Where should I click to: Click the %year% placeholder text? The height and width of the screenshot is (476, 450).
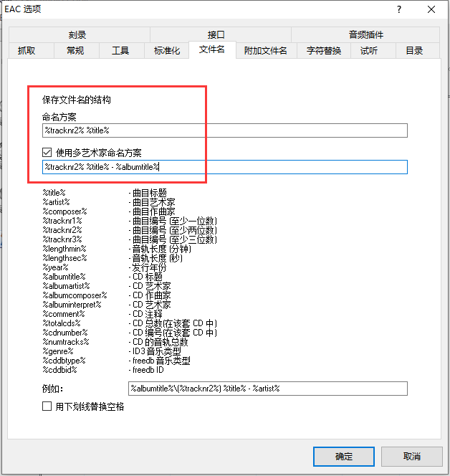pos(55,267)
